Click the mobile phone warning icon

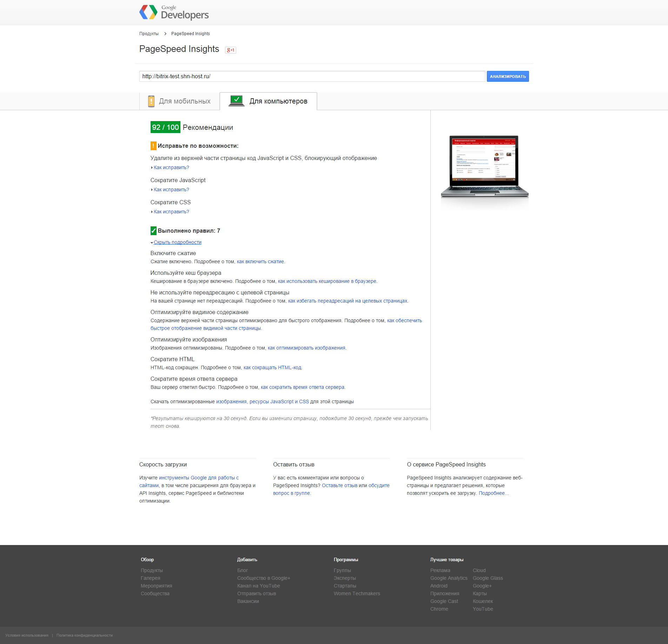tap(151, 101)
